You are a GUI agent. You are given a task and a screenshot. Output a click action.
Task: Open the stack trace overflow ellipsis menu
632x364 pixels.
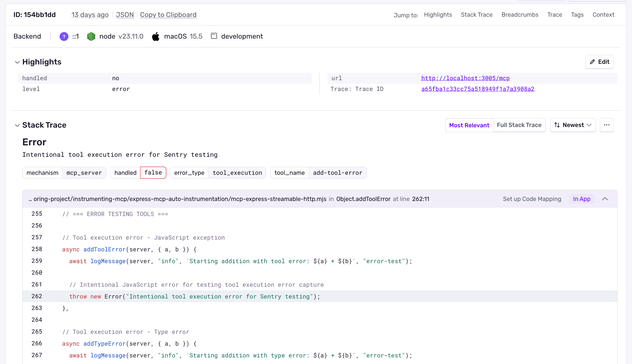coord(607,125)
